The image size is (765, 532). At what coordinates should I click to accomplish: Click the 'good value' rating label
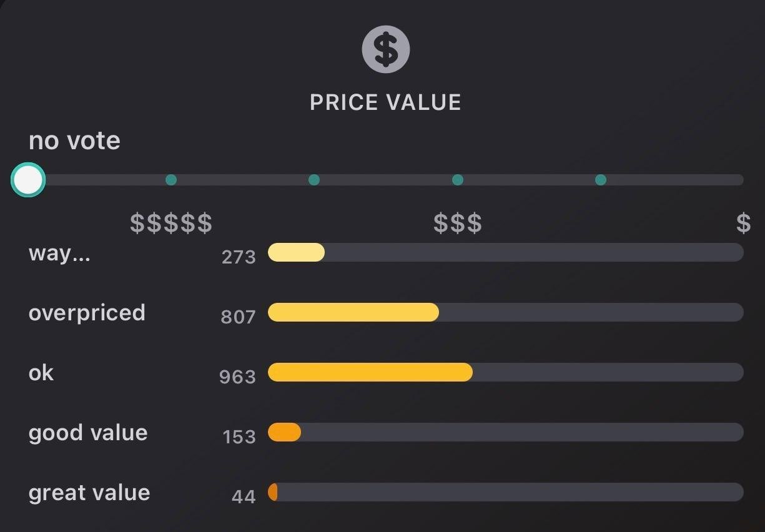tap(88, 433)
